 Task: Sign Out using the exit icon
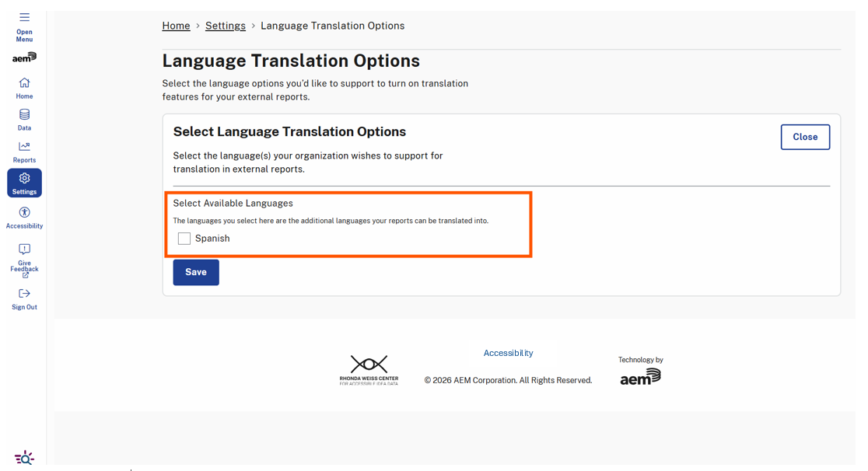(x=24, y=295)
